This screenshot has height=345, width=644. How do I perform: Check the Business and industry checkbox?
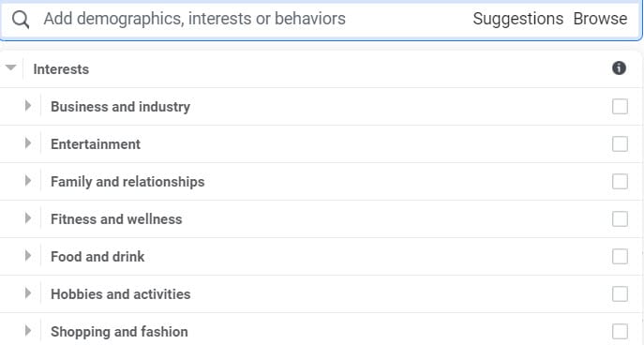[x=620, y=106]
